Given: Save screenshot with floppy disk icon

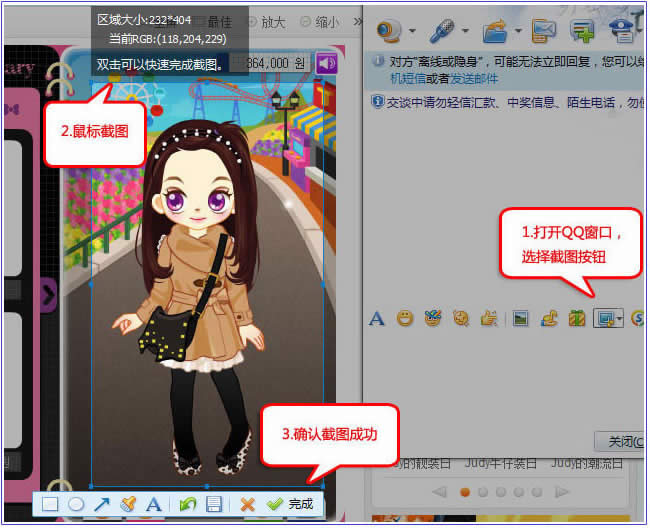Looking at the screenshot, I should click(x=214, y=504).
